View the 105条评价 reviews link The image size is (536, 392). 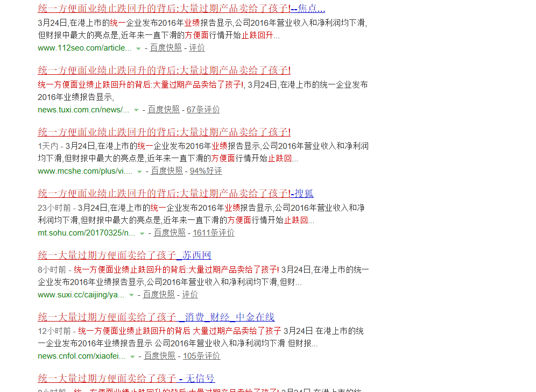pyautogui.click(x=201, y=356)
